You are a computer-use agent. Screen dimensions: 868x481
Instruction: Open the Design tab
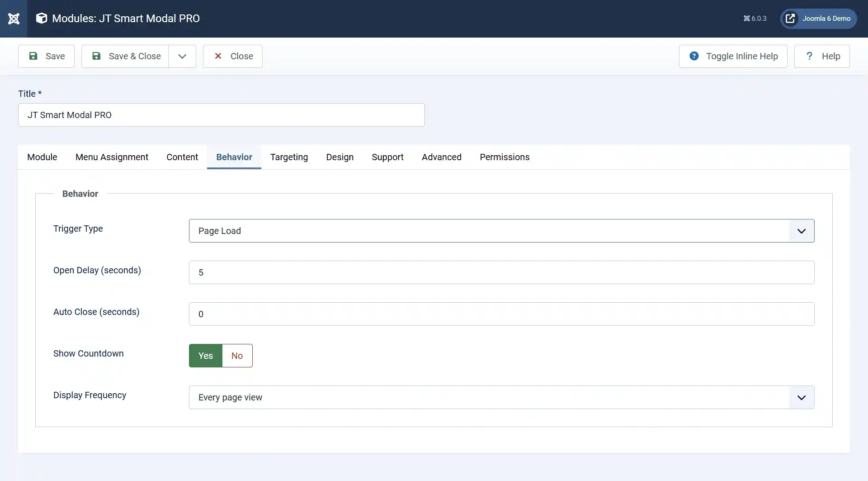pos(340,157)
